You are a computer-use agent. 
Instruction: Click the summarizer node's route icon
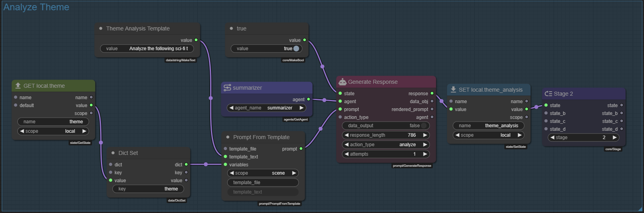coord(227,88)
